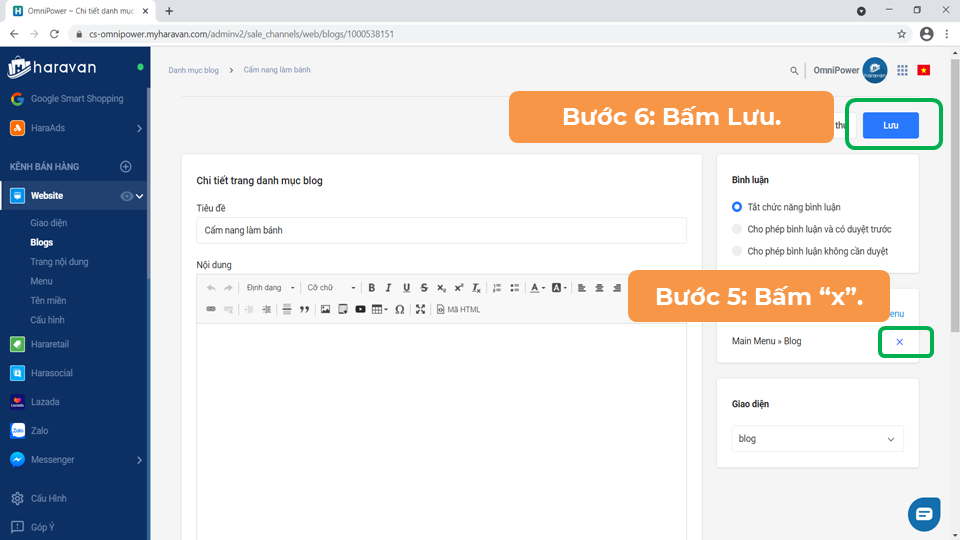Apply superscript formatting
This screenshot has width=960, height=540.
[459, 288]
